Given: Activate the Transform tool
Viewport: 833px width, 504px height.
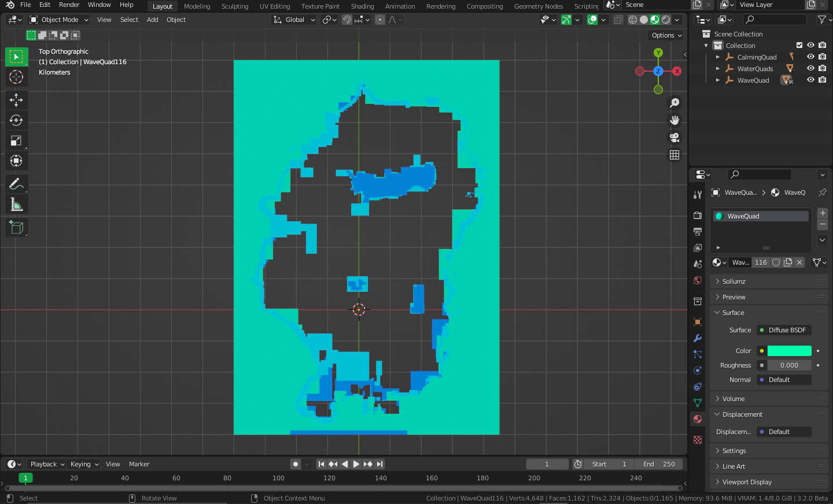Looking at the screenshot, I should point(16,161).
